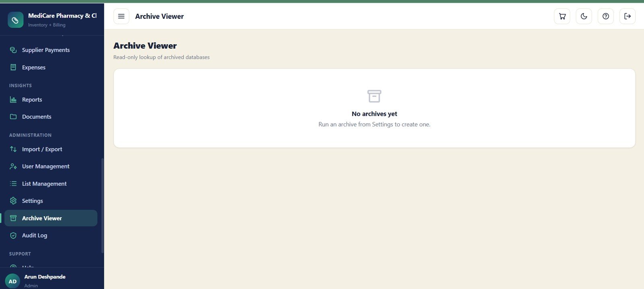Click the List Management list icon
Screen dimensions: 644x289
coord(13,184)
